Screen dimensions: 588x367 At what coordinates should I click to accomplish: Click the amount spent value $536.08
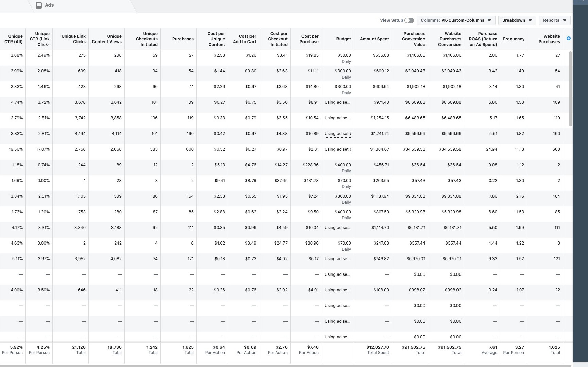pos(381,55)
